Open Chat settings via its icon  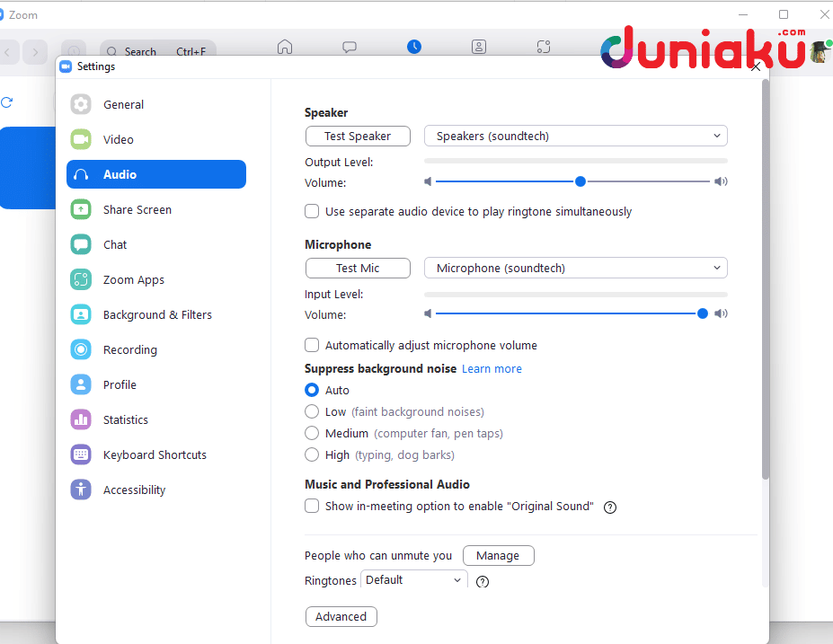tap(82, 244)
